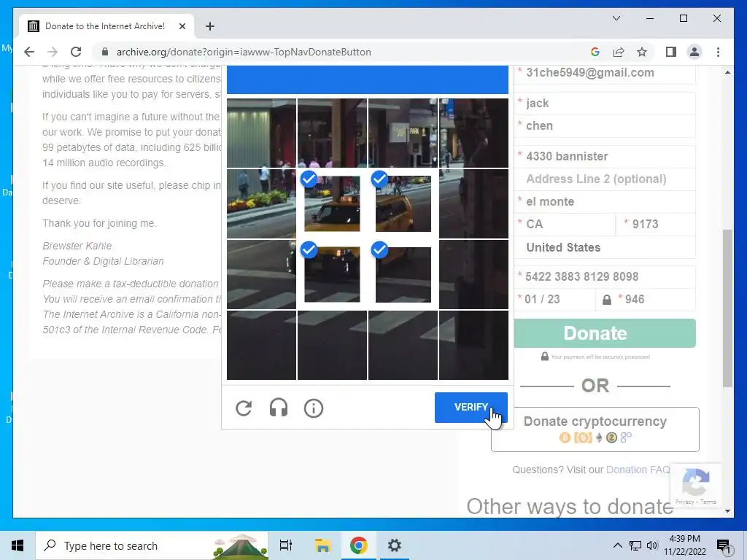Open the volume speaker tray icon
The image size is (747, 560).
pyautogui.click(x=652, y=545)
